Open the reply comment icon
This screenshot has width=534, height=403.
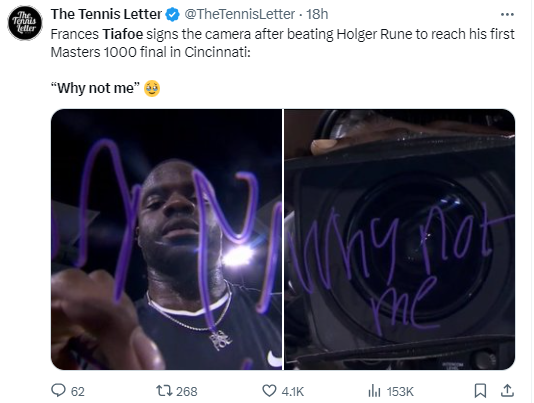[x=58, y=390]
